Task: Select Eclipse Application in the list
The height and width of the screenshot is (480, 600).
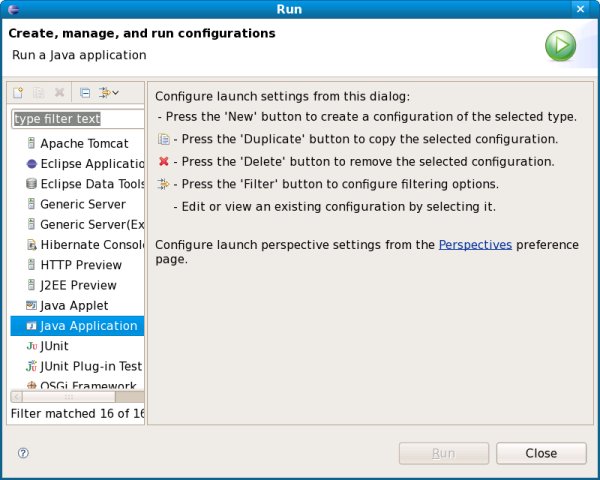Action: pos(90,164)
